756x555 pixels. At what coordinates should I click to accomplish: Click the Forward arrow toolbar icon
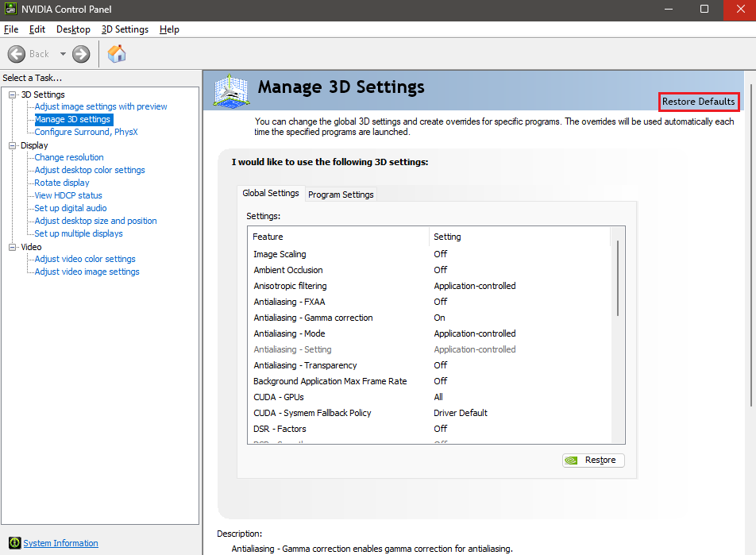(x=81, y=54)
